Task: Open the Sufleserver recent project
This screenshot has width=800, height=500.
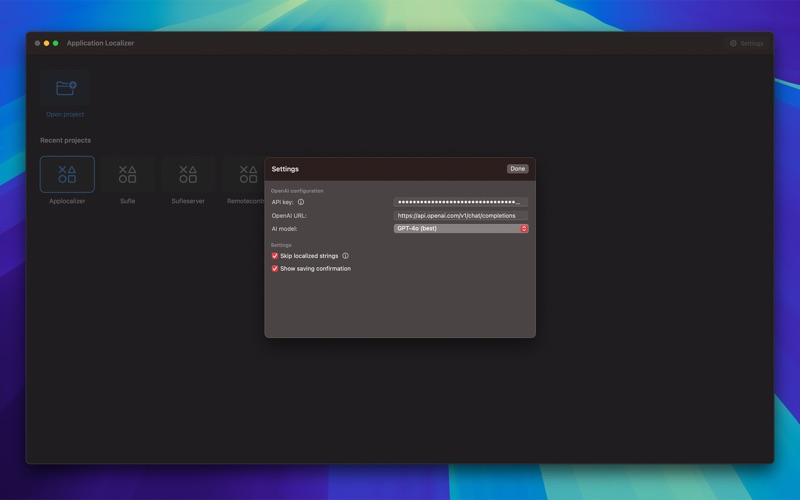Action: tap(188, 174)
